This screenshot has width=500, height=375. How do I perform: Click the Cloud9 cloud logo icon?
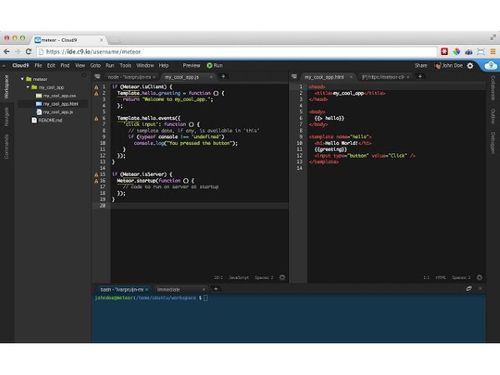491,66
